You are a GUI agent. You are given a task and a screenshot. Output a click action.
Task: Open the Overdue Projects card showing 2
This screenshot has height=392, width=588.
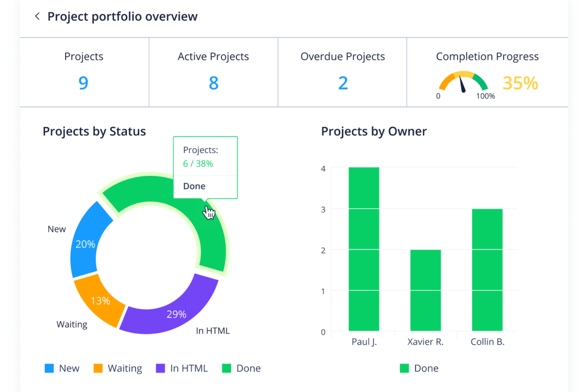click(342, 72)
